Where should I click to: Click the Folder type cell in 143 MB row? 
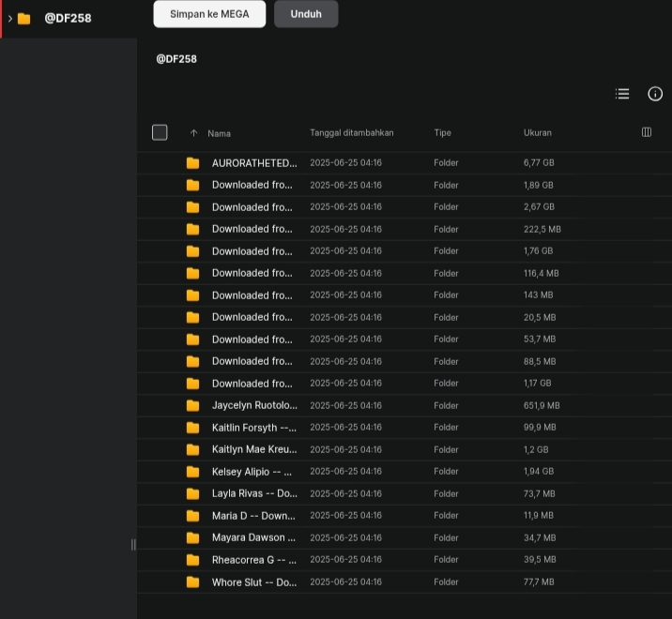tap(446, 295)
